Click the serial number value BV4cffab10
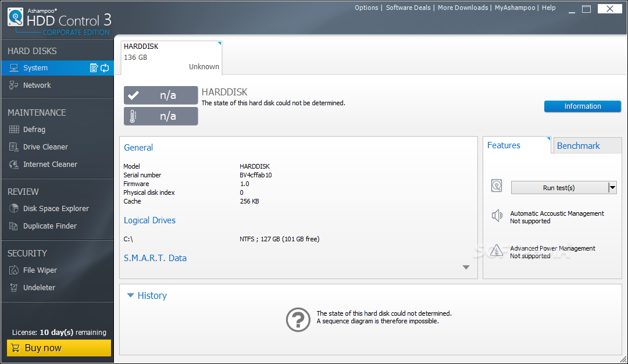This screenshot has height=364, width=628. 255,175
